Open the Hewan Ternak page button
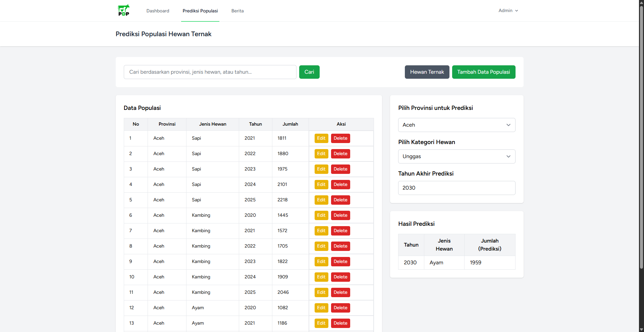644x332 pixels. [427, 72]
